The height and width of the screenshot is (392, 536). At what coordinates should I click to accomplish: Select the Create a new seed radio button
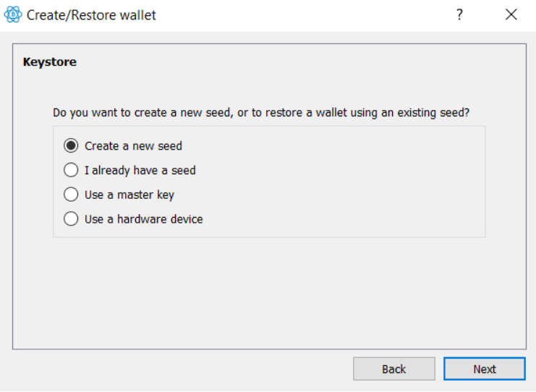[71, 146]
